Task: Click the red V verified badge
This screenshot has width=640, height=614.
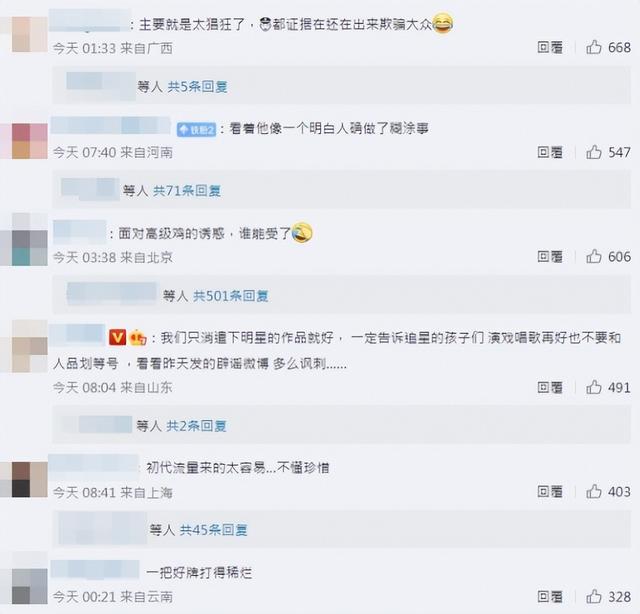Action: click(117, 338)
